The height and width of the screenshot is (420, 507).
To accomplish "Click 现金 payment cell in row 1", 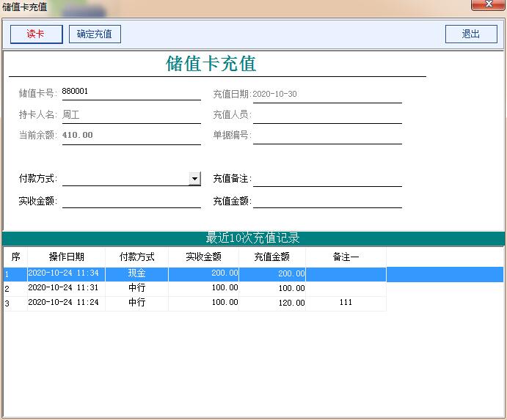I will (136, 274).
